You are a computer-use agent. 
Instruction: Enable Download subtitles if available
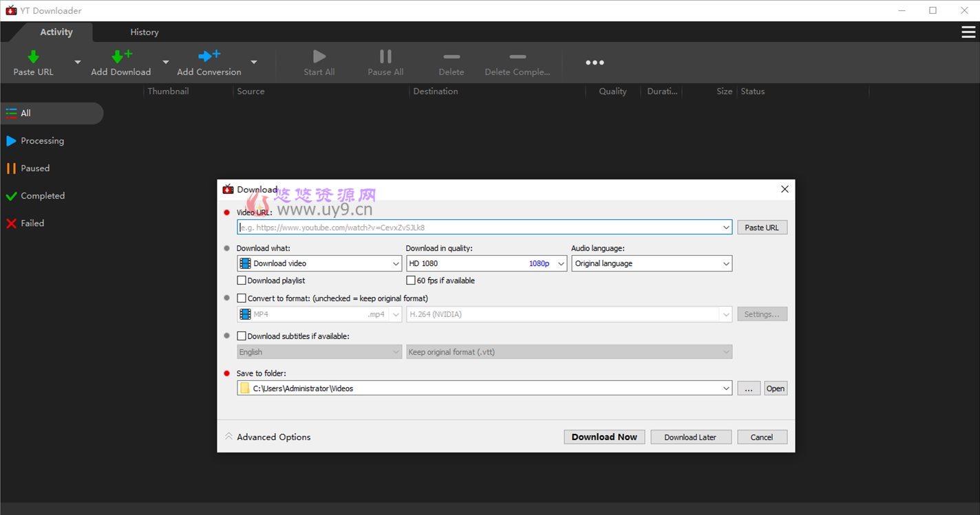[242, 336]
